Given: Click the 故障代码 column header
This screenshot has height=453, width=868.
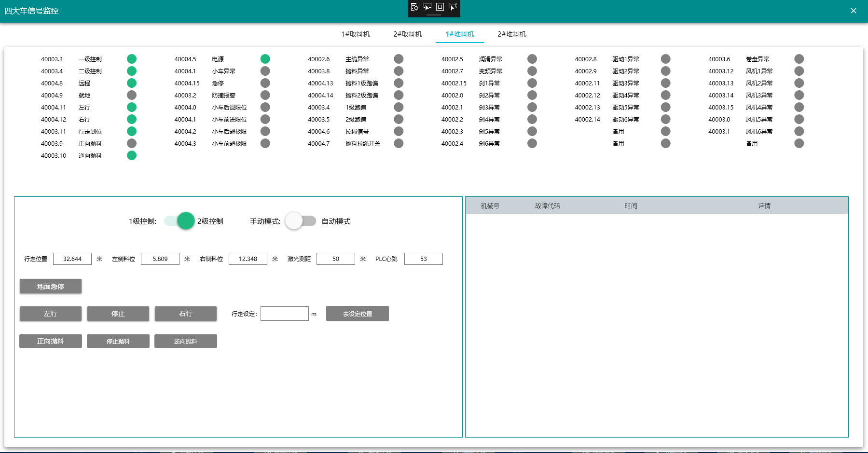Looking at the screenshot, I should [548, 206].
